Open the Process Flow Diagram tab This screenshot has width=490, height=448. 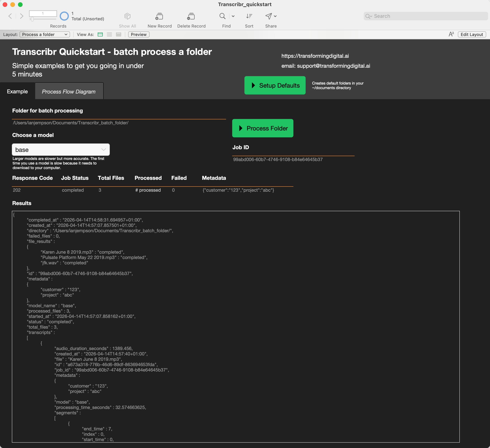(69, 91)
